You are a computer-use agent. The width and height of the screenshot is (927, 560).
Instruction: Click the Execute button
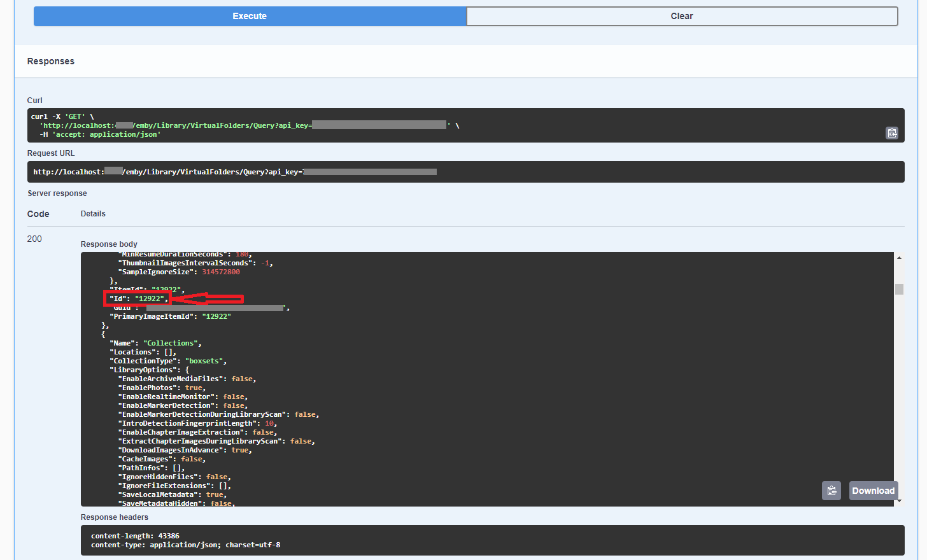point(250,17)
